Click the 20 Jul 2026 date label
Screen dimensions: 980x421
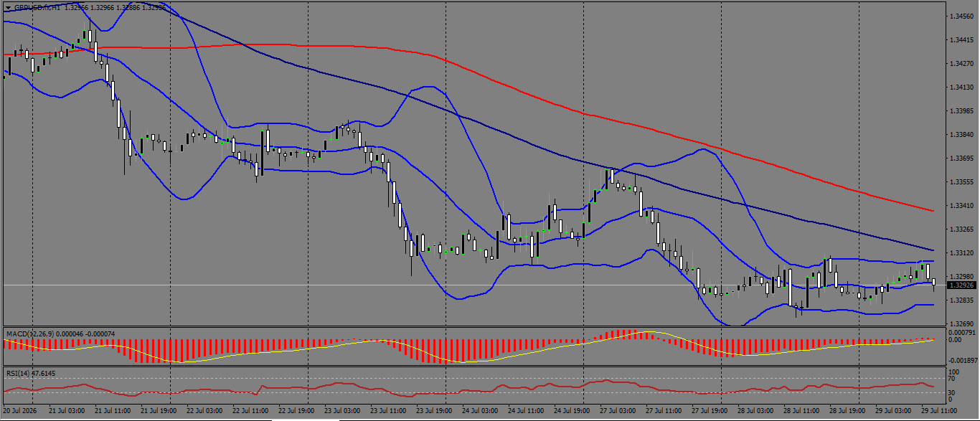coord(19,412)
